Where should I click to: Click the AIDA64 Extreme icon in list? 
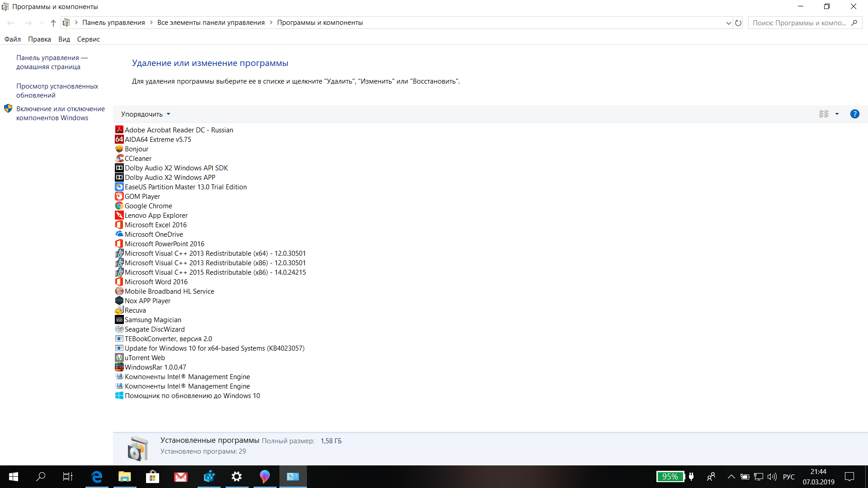pyautogui.click(x=119, y=139)
